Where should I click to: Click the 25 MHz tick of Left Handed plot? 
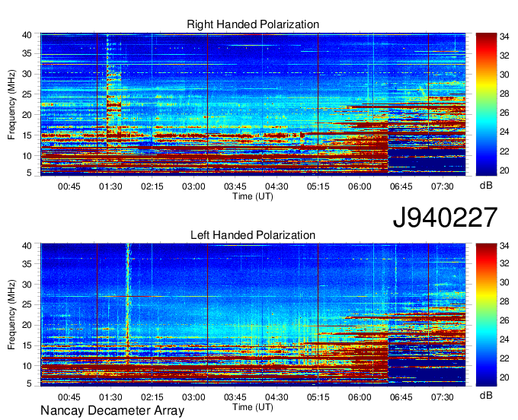click(x=27, y=304)
